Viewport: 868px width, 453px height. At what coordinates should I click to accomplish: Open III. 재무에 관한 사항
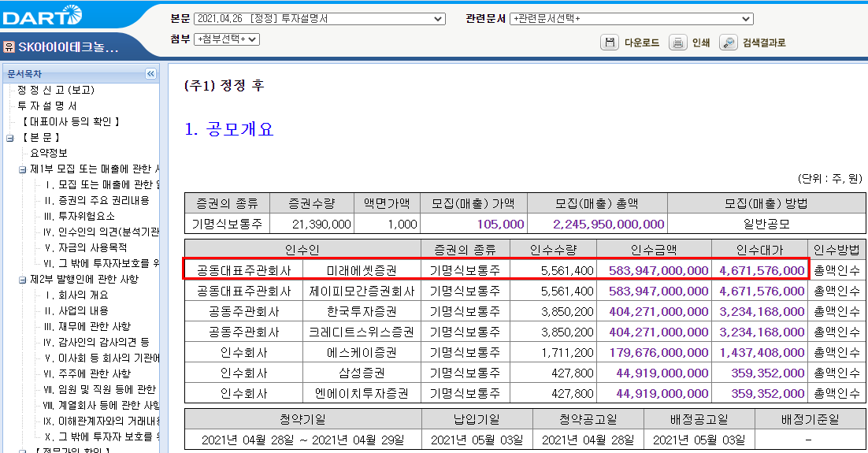click(x=87, y=326)
